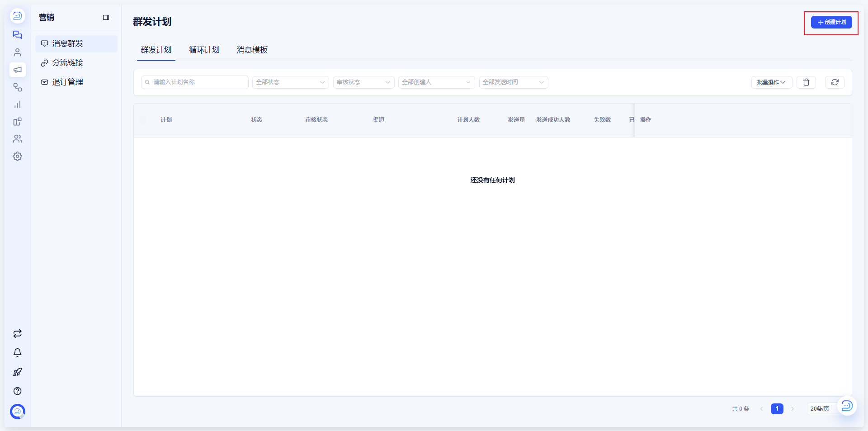Open the contacts person icon in sidebar
Image resolution: width=868 pixels, height=431 pixels.
click(18, 52)
